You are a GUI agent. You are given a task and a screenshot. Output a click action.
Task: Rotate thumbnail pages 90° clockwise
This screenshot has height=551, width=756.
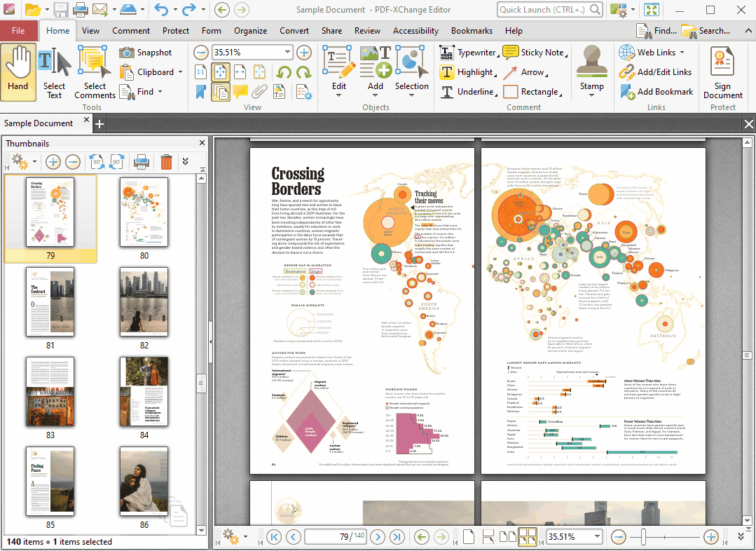click(116, 162)
